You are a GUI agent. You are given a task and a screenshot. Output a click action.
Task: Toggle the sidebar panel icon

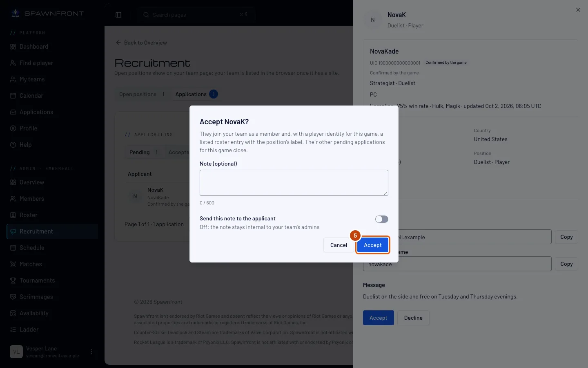(118, 15)
